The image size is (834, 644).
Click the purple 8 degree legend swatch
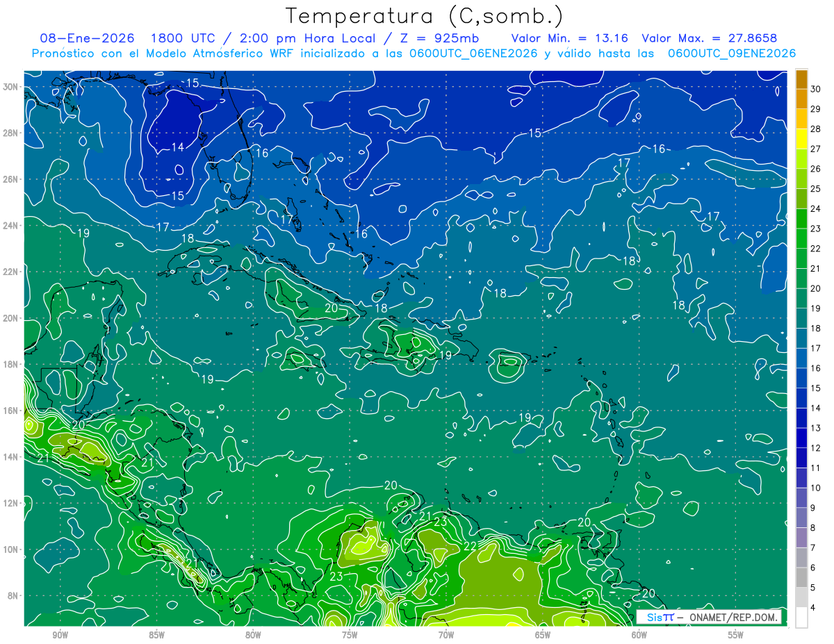tap(801, 518)
